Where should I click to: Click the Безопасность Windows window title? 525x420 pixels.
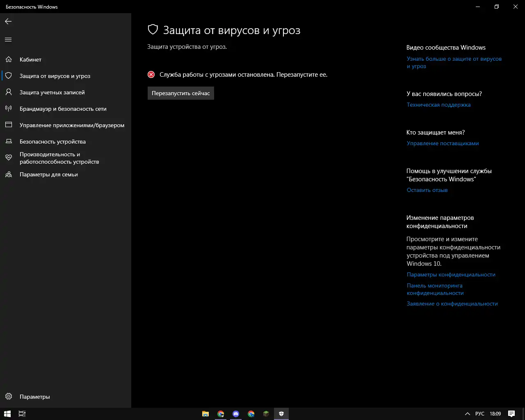pyautogui.click(x=32, y=7)
